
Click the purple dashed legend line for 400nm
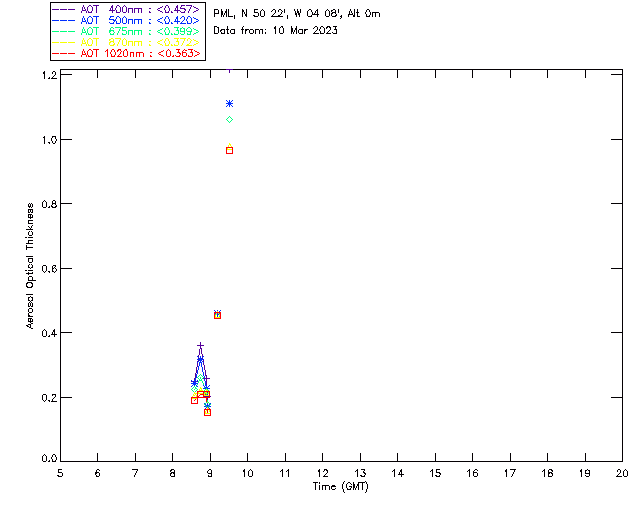(x=64, y=9)
